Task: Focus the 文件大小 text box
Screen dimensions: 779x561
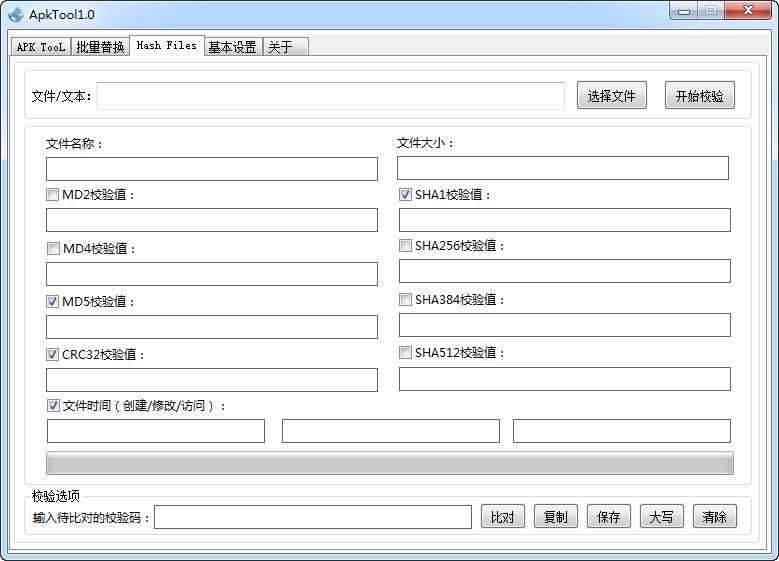Action: tap(563, 168)
